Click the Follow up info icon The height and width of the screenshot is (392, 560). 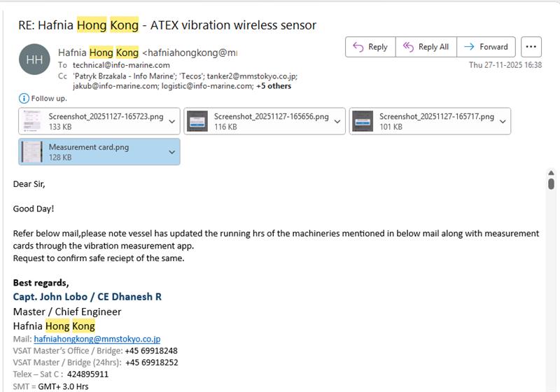[24, 98]
